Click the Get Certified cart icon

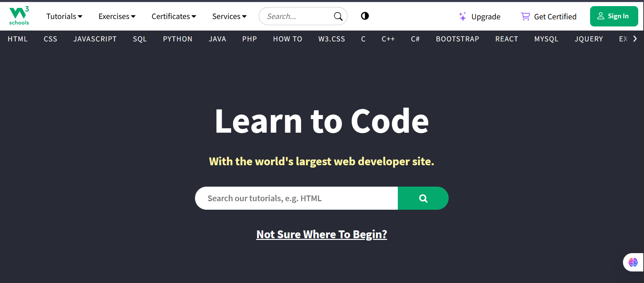[525, 16]
